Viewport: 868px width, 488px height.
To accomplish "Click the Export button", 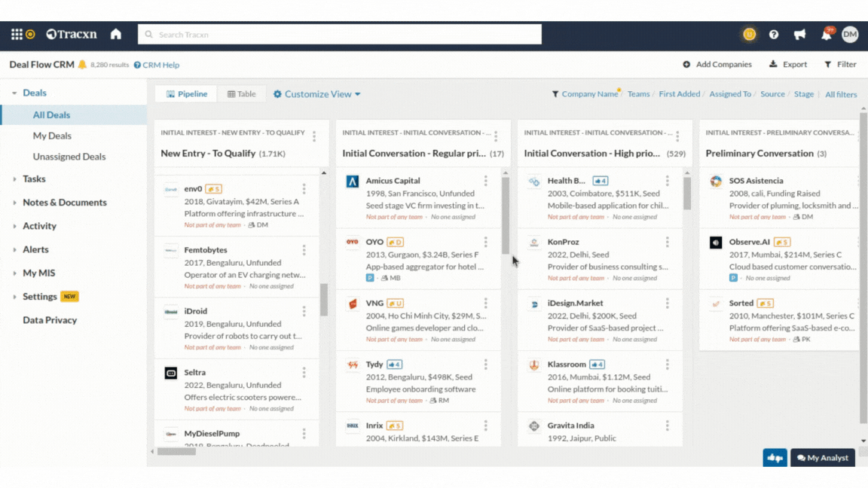I will (x=788, y=65).
